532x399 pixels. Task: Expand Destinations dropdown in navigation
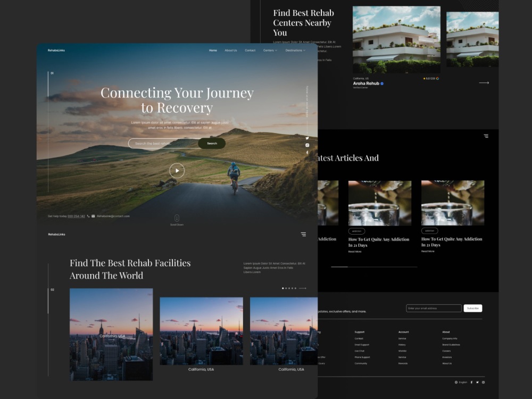click(295, 50)
